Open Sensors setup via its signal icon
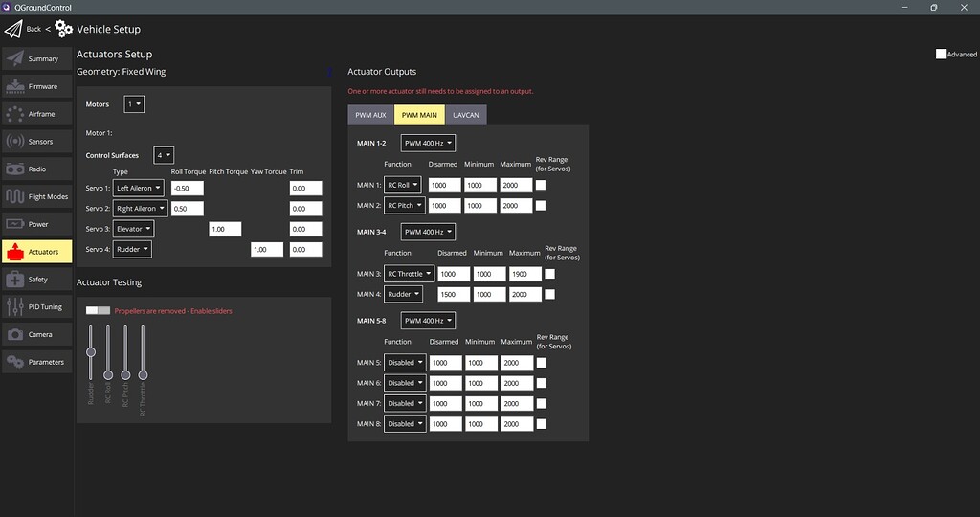This screenshot has height=517, width=980. tap(15, 142)
